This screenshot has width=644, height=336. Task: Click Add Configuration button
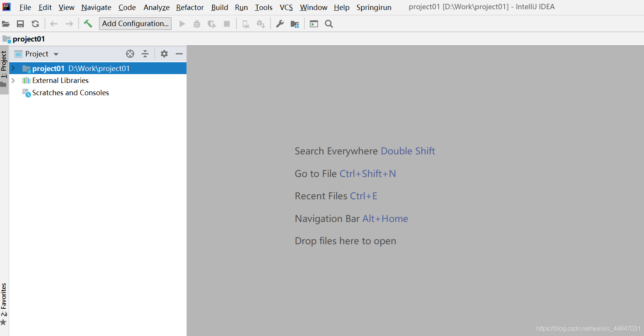pos(135,23)
